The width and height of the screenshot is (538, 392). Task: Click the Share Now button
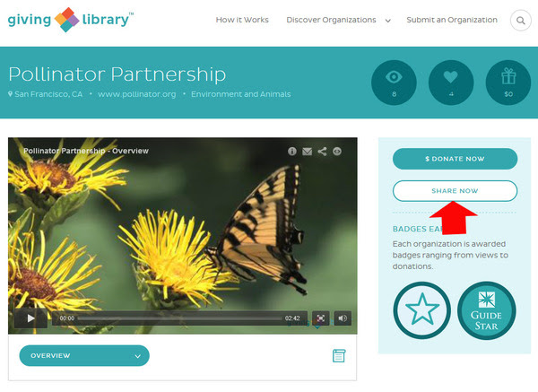[455, 191]
